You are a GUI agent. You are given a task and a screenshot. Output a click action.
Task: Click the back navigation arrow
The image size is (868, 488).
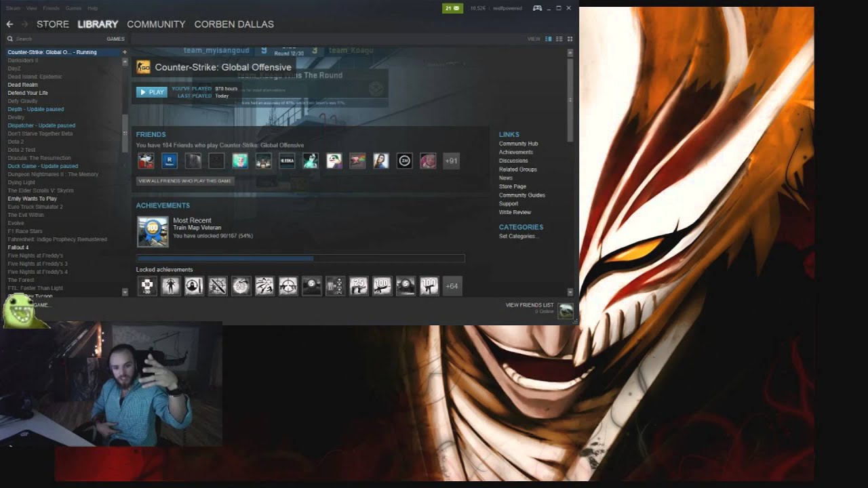coord(9,24)
